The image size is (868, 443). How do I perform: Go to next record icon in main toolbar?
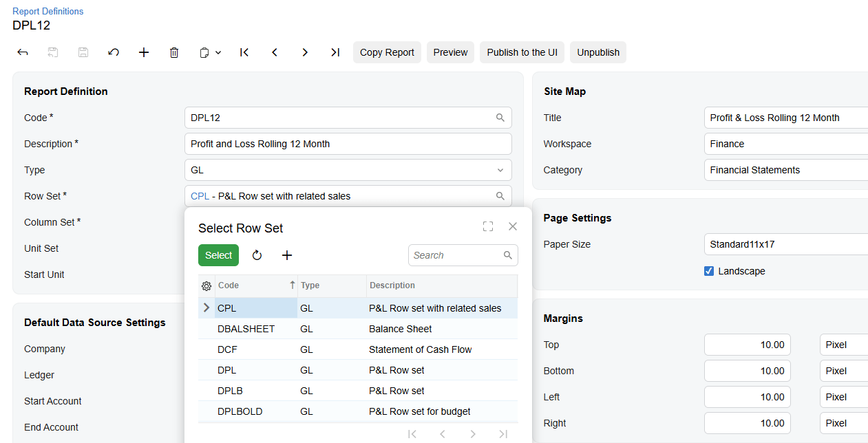pyautogui.click(x=305, y=52)
